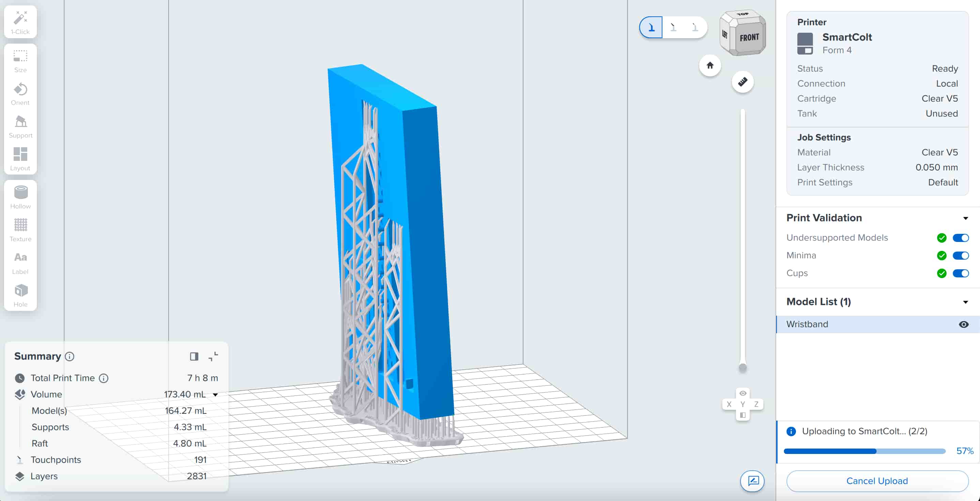Collapse the Model List section

click(x=965, y=302)
